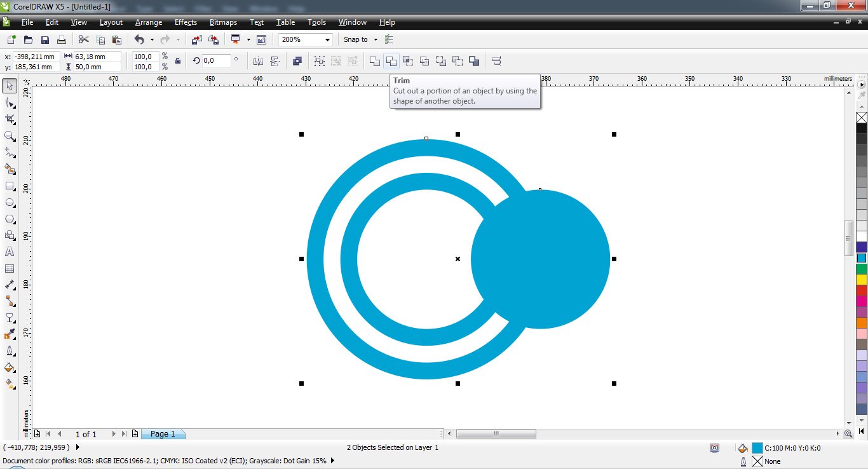The height and width of the screenshot is (469, 868).
Task: Select the Crop tool
Action: click(x=10, y=119)
